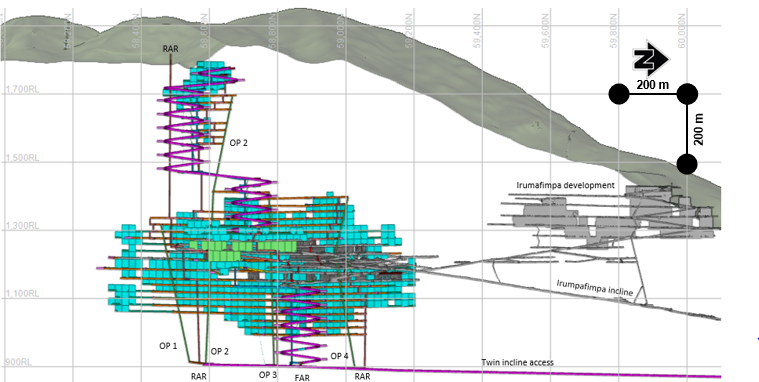Click the north arrow icon
The image size is (759, 382).
[651, 60]
